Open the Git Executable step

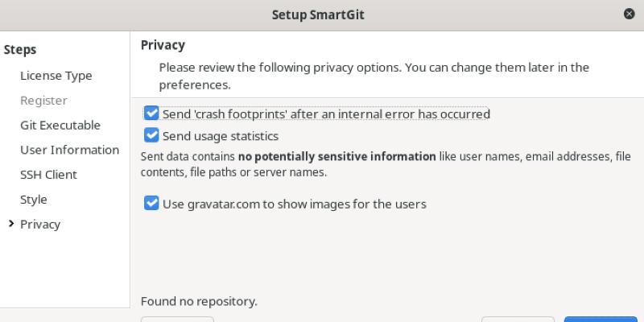click(x=60, y=126)
